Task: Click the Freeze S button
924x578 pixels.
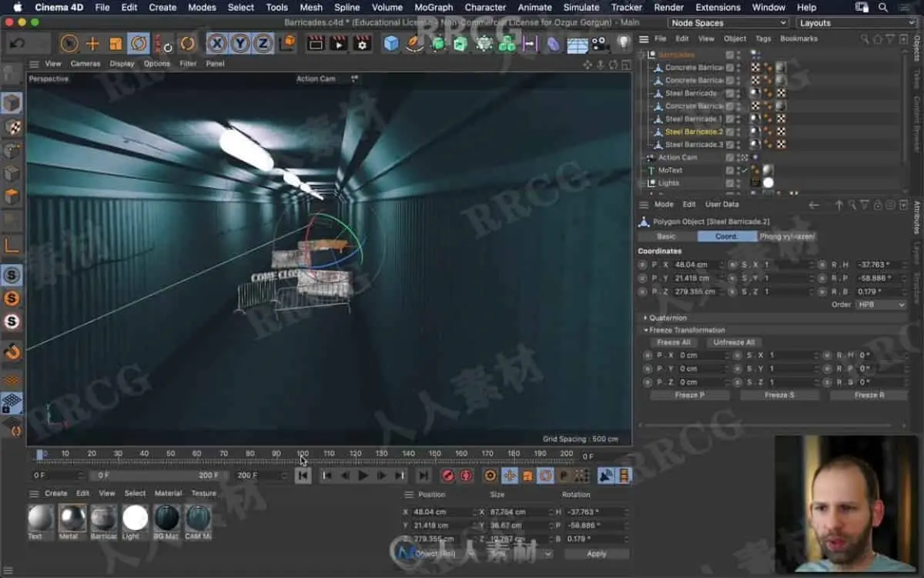Action: tap(779, 395)
